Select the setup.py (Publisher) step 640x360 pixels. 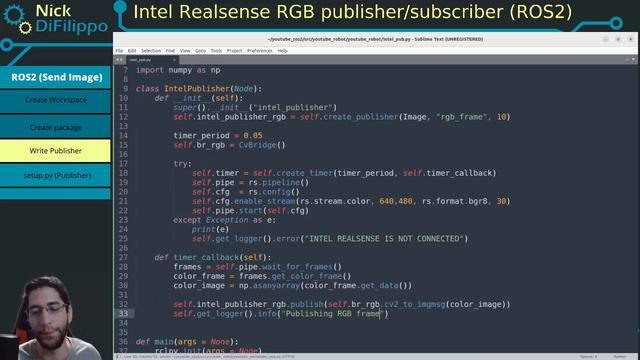(x=56, y=176)
